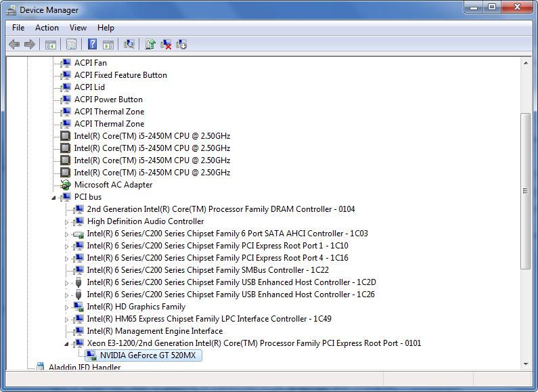Viewport: 538px width, 392px height.
Task: Click the USB icon for controller 1C2D
Action: coord(79,282)
